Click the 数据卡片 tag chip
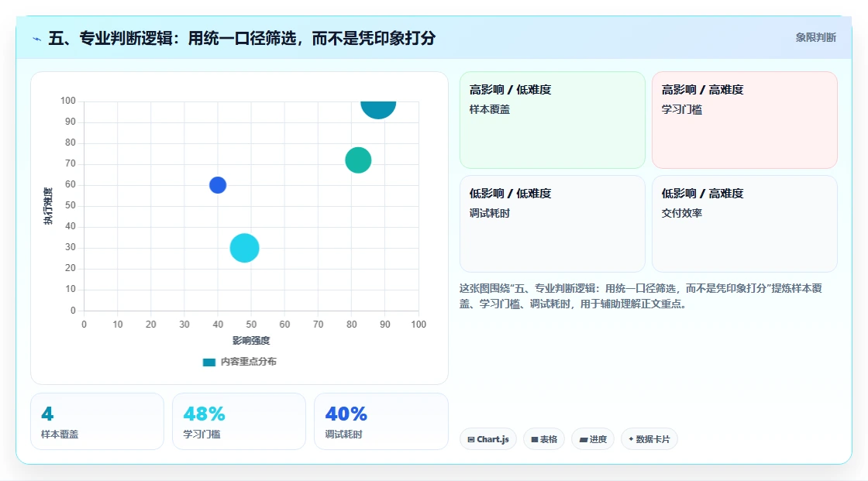This screenshot has width=868, height=481. 649,439
